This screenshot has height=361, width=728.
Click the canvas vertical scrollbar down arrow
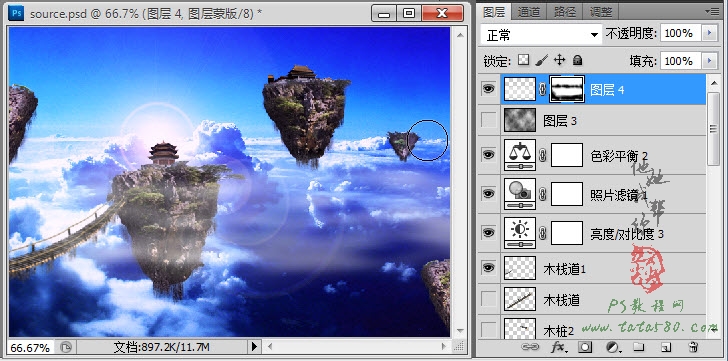click(x=460, y=331)
